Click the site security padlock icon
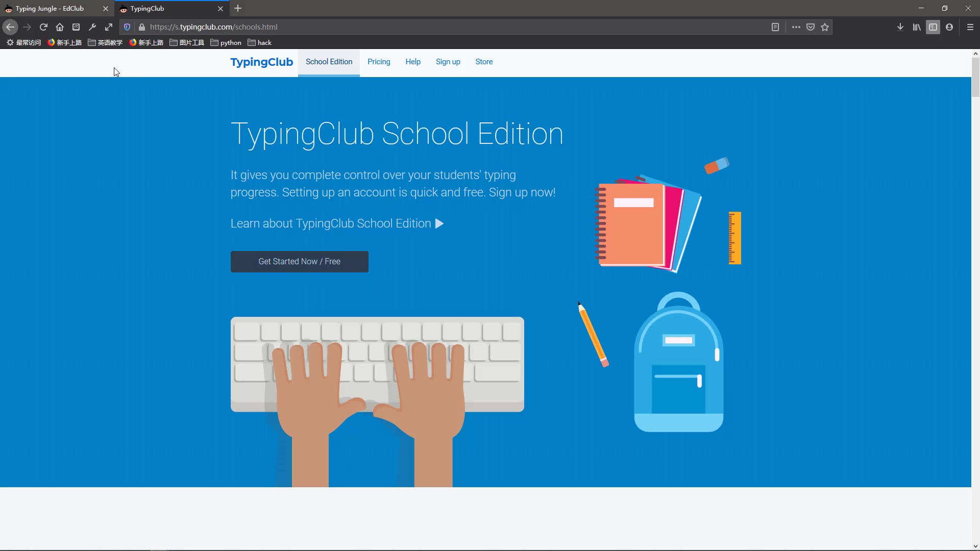Viewport: 980px width, 551px height. (142, 27)
